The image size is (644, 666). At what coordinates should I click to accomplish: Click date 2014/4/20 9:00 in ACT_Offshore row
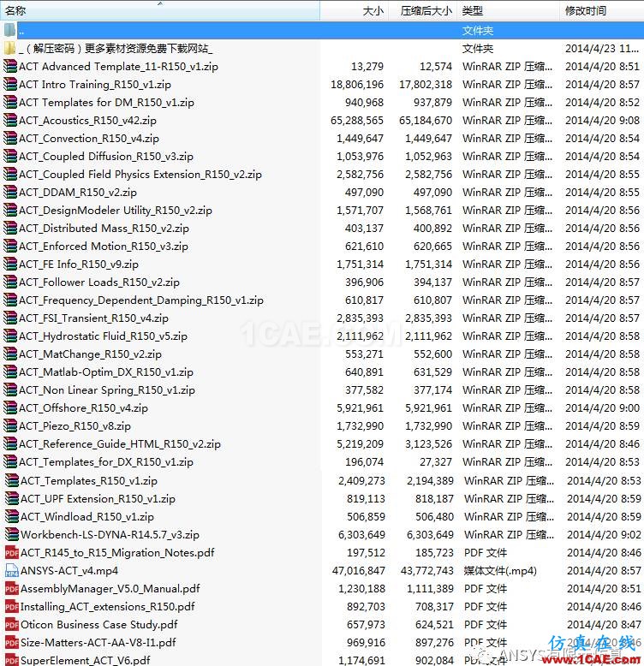[x=602, y=407]
